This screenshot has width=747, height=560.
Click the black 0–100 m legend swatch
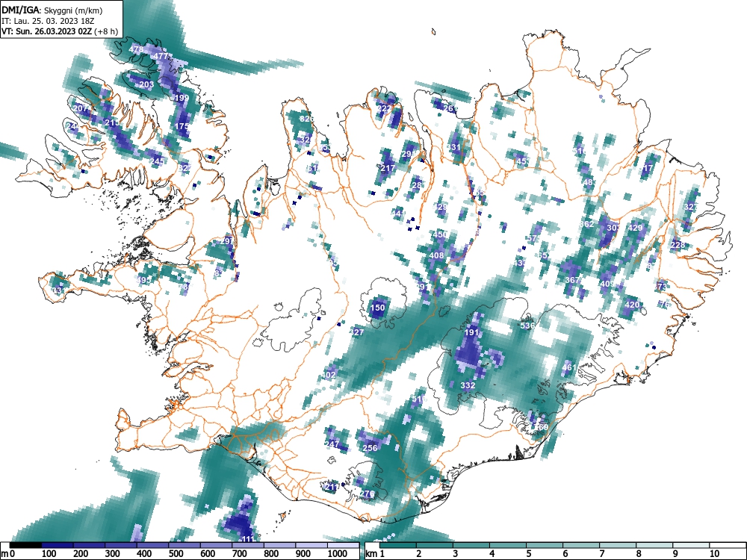25,545
